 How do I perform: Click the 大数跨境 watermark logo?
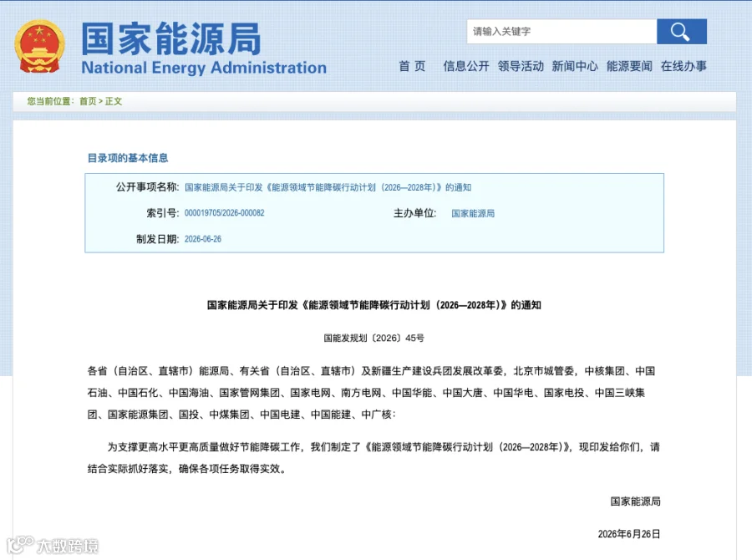53,545
